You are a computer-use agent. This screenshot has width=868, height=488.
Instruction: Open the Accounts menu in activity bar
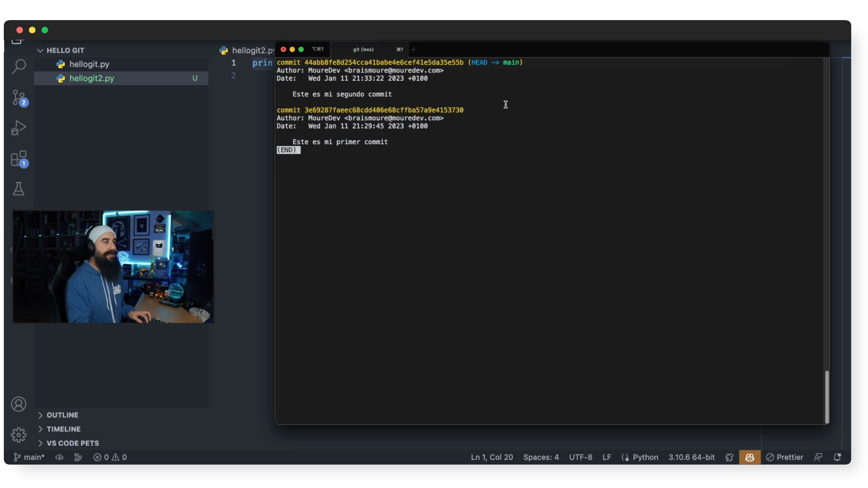coord(18,404)
